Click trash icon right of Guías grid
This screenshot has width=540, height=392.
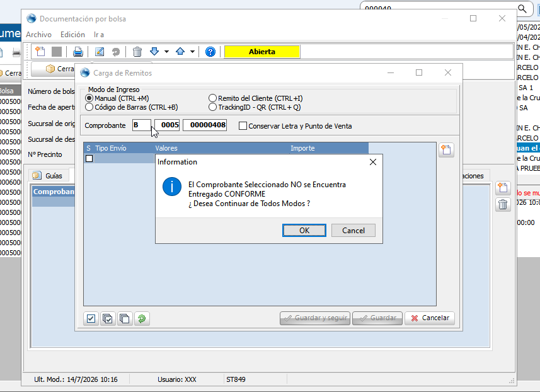pyautogui.click(x=503, y=205)
